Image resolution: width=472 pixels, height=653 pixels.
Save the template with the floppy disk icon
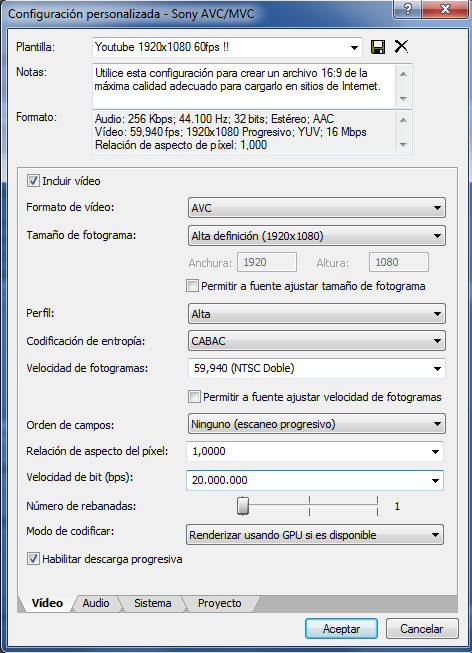pyautogui.click(x=378, y=47)
